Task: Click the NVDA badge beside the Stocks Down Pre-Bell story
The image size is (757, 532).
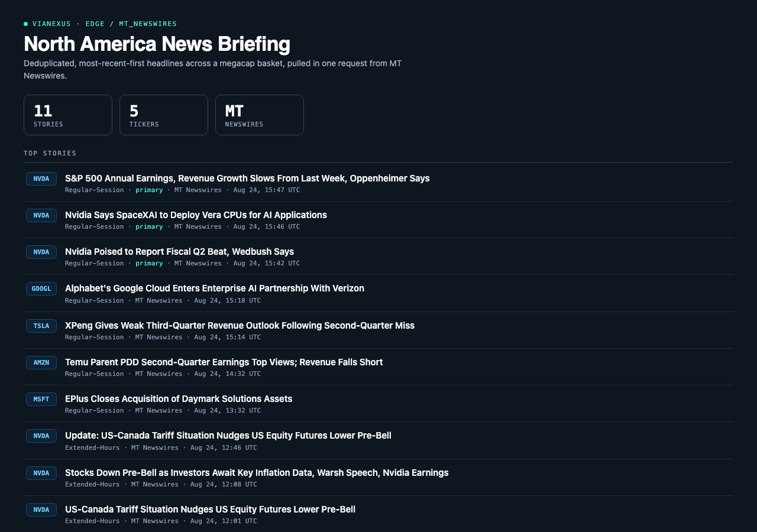Action: click(41, 473)
